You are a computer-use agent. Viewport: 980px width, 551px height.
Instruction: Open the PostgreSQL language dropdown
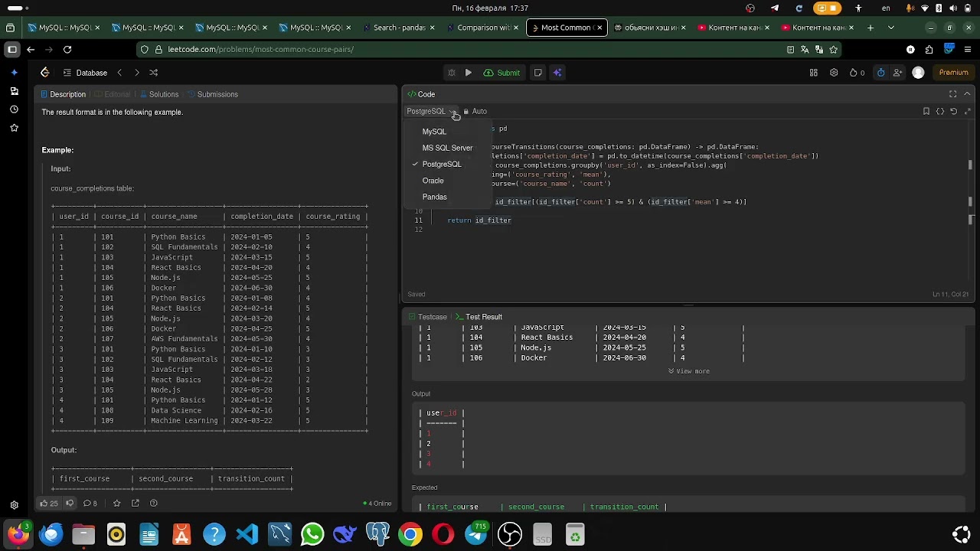tap(430, 112)
